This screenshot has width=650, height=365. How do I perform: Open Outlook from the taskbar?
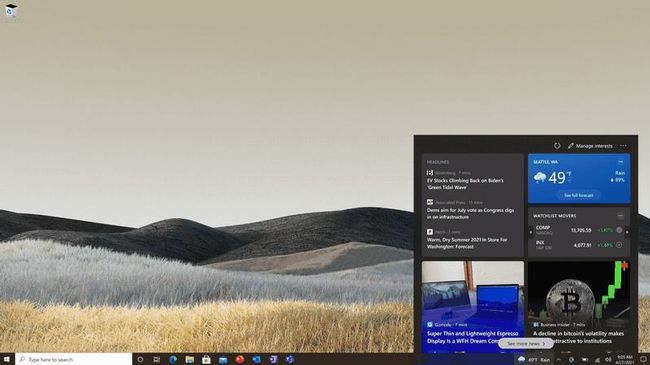coord(256,359)
